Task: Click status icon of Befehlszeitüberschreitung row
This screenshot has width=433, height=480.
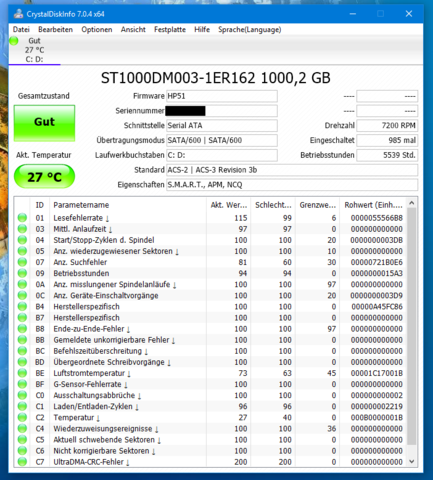Action: click(x=22, y=351)
